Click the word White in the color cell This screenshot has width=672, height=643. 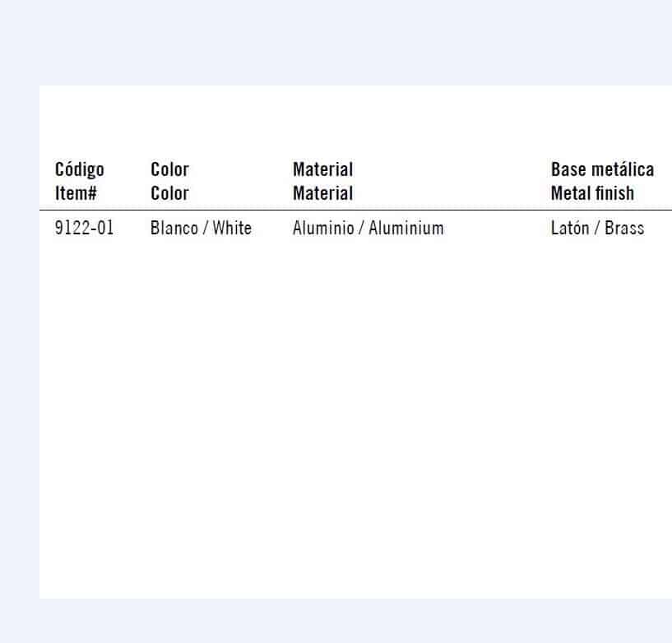pos(232,228)
